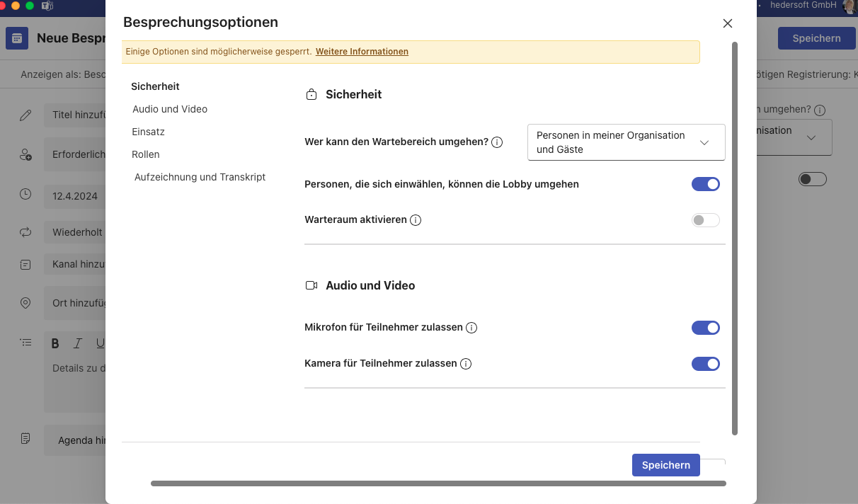Image resolution: width=858 pixels, height=504 pixels.
Task: Click Speichern in the background meeting window
Action: [816, 38]
